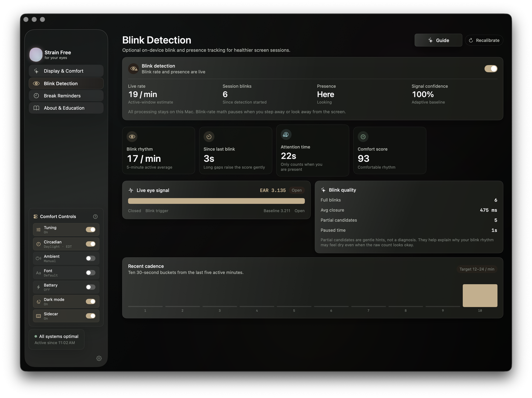Click the Attention time 22s card
This screenshot has width=532, height=398.
coord(312,151)
